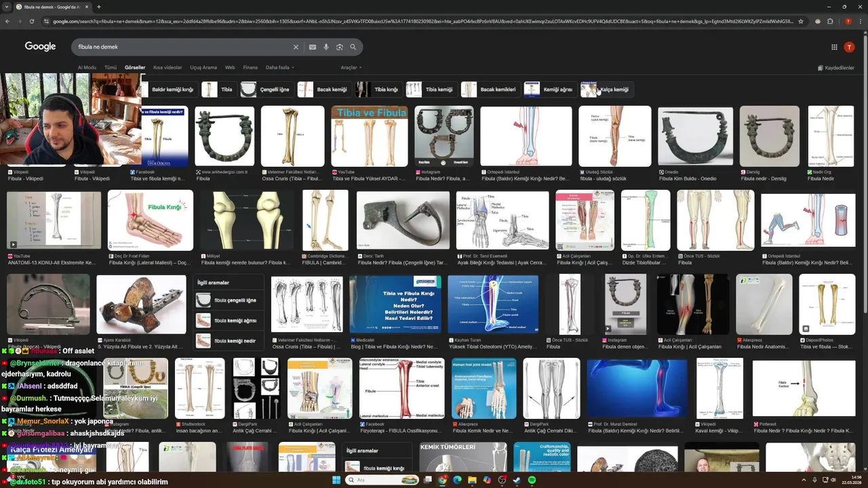Select the 'Bacak kemiği' filter chip
The width and height of the screenshot is (868, 488).
click(x=323, y=89)
